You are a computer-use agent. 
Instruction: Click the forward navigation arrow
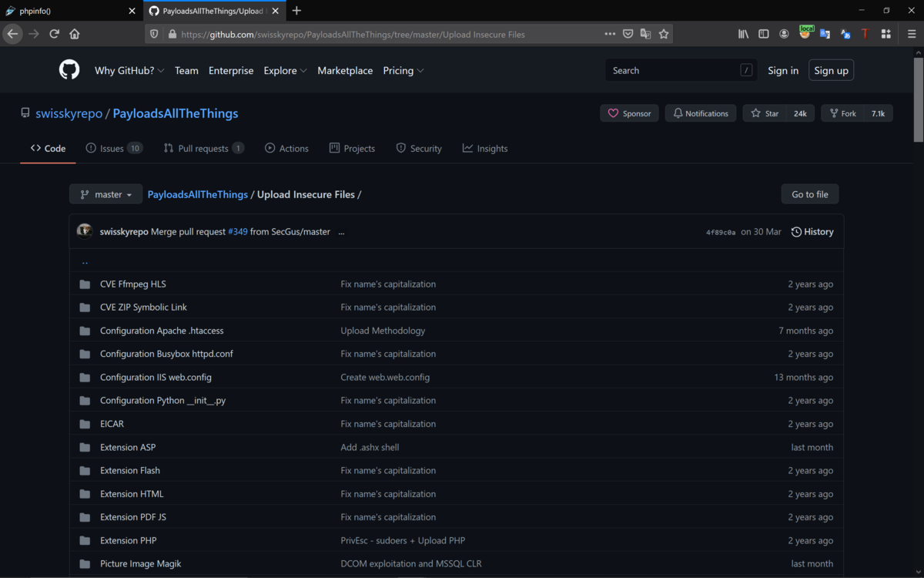tap(33, 34)
